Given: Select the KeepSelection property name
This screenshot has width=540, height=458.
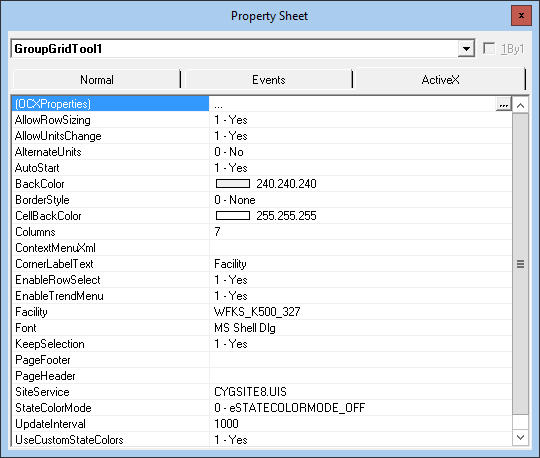Looking at the screenshot, I should (x=50, y=344).
